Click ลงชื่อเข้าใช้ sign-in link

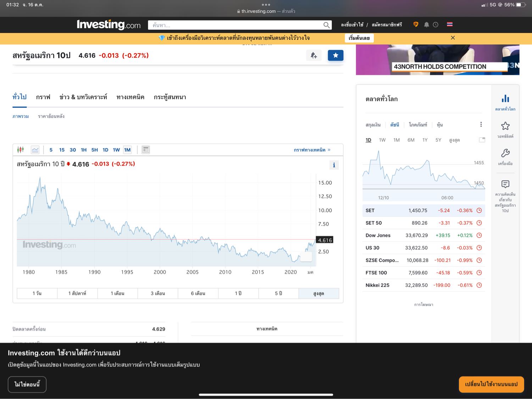tap(352, 24)
